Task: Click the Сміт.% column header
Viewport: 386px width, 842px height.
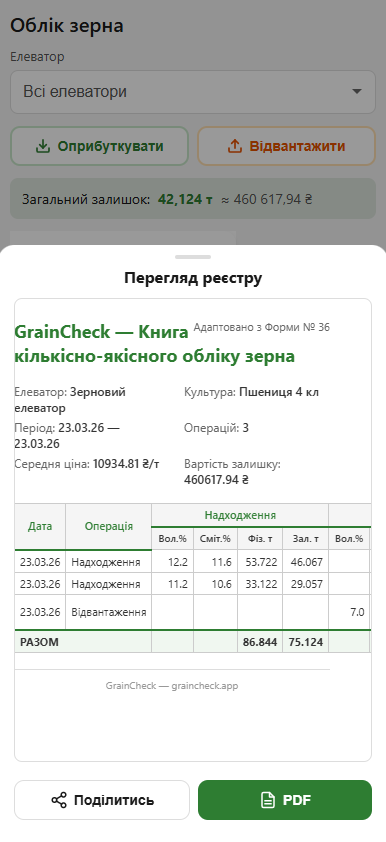Action: [215, 539]
